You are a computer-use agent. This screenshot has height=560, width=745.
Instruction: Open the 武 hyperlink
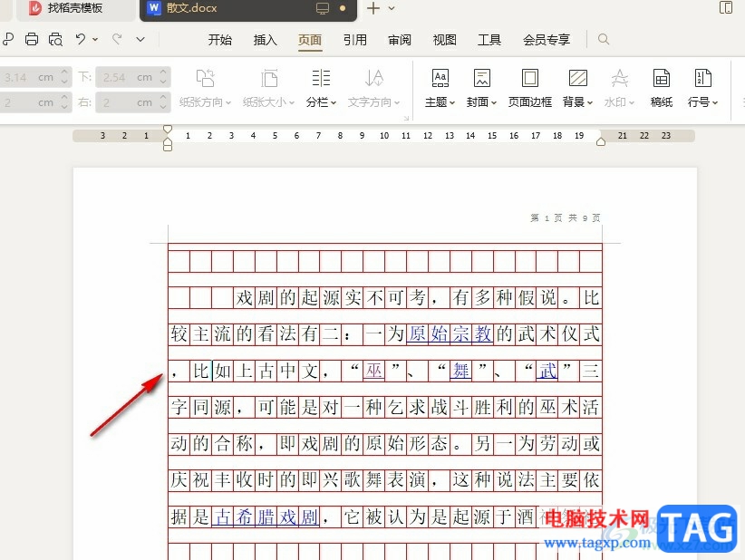click(547, 371)
